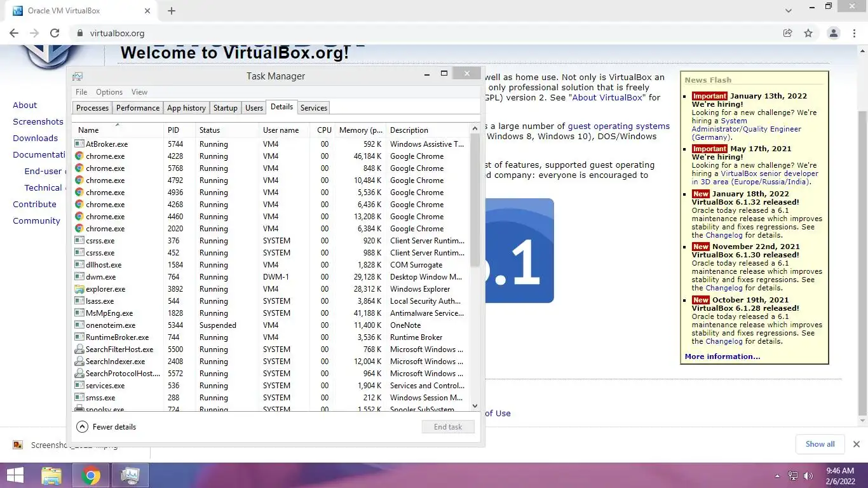Screen dimensions: 868x488
Task: Click the onenoteim.exe process icon
Action: pyautogui.click(x=79, y=325)
